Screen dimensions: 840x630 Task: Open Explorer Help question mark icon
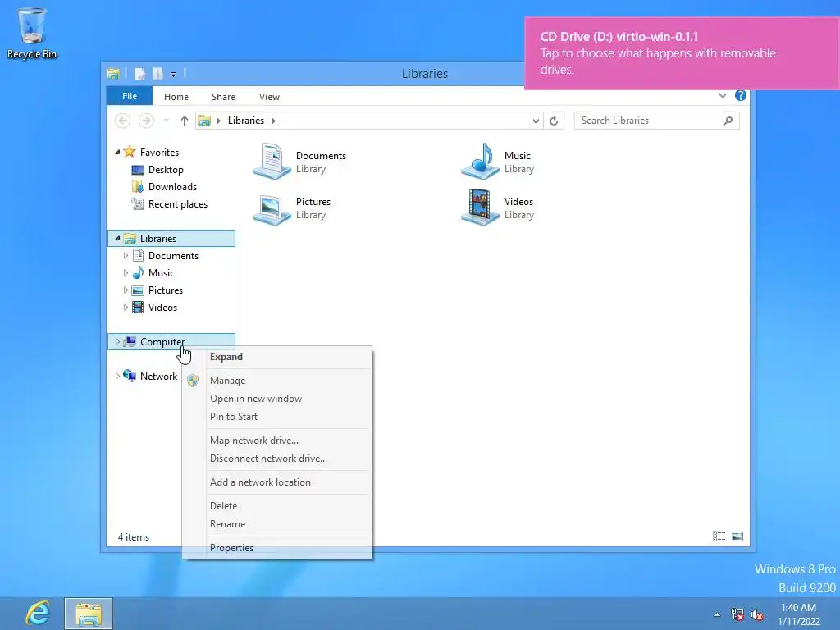pyautogui.click(x=741, y=96)
